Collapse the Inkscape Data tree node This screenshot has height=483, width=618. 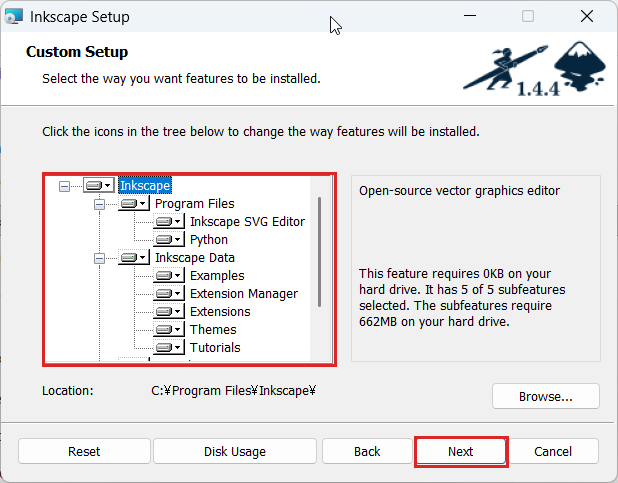(x=99, y=258)
